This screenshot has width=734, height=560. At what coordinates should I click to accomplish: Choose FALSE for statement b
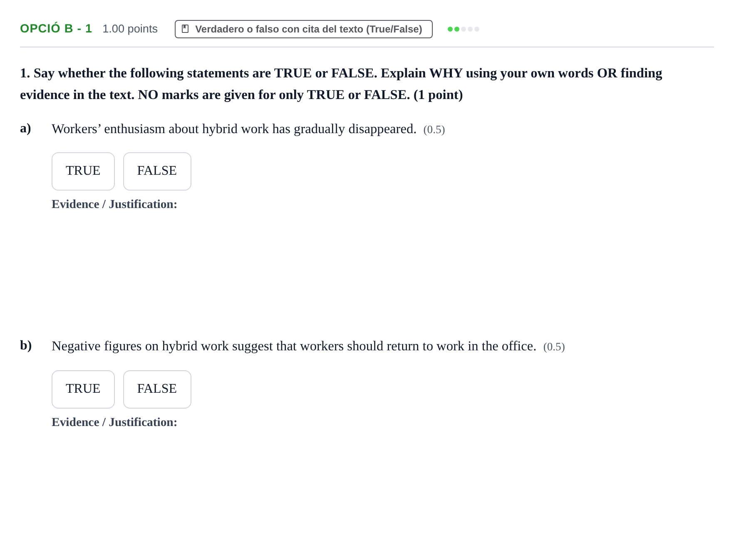tap(157, 389)
